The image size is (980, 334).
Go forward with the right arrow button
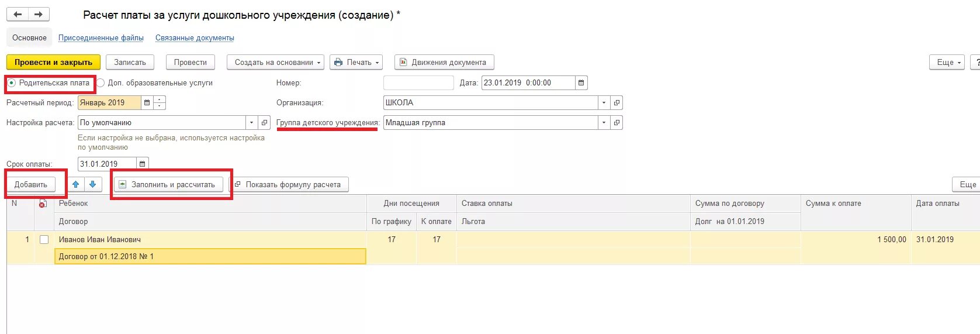click(x=39, y=14)
